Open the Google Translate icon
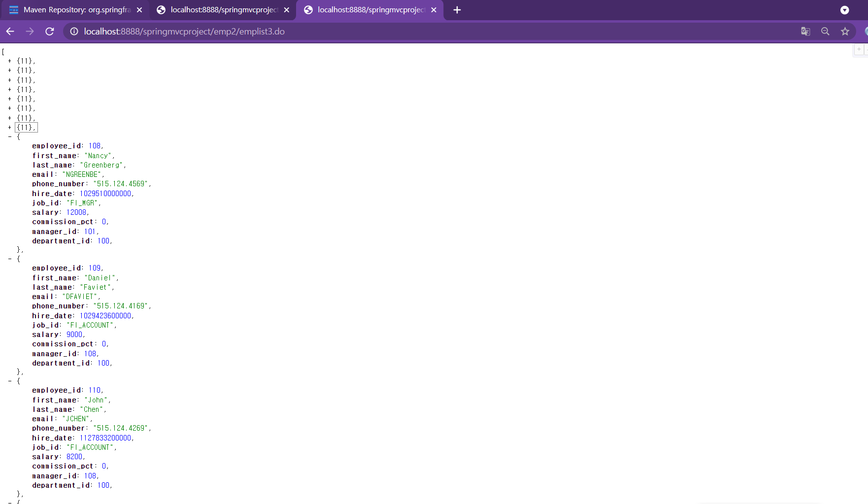This screenshot has width=868, height=504. (805, 32)
